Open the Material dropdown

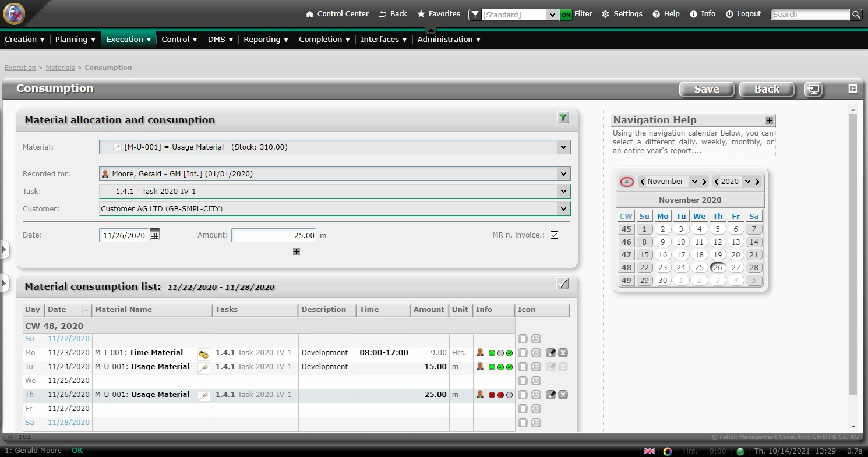pyautogui.click(x=563, y=147)
